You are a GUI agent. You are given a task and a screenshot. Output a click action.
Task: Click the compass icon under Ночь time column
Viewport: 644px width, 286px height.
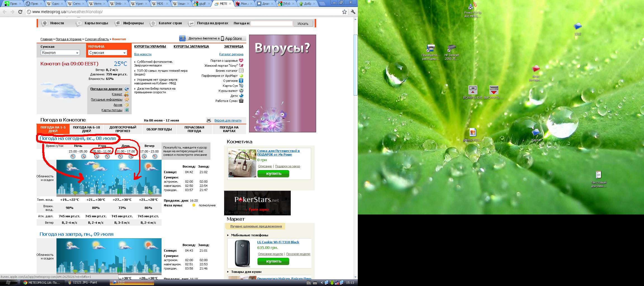73,156
